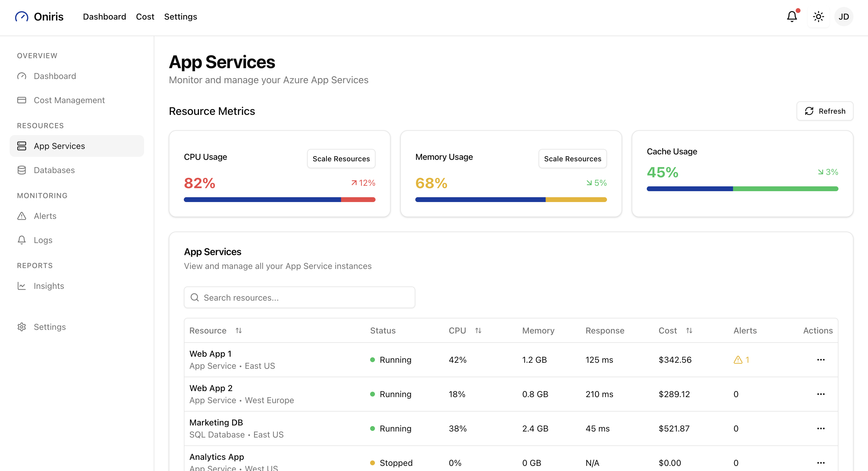Toggle light/dark theme sun icon
868x471 pixels.
coord(818,17)
